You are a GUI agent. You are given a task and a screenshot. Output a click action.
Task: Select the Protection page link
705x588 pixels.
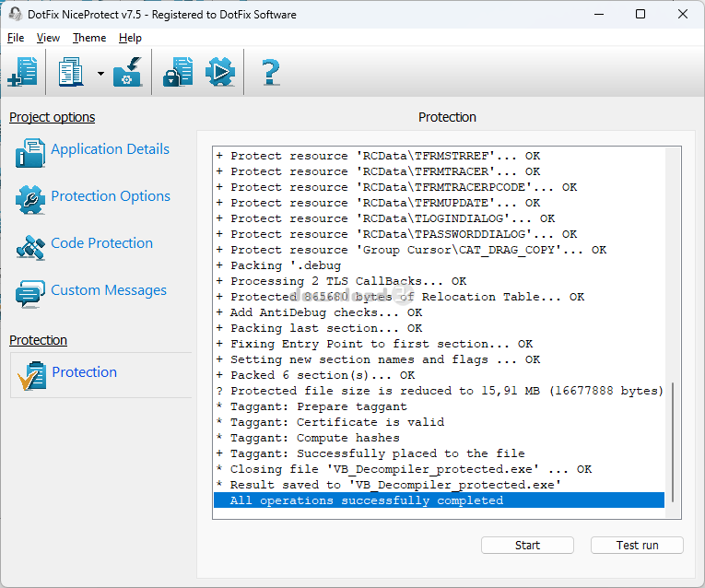(x=85, y=371)
